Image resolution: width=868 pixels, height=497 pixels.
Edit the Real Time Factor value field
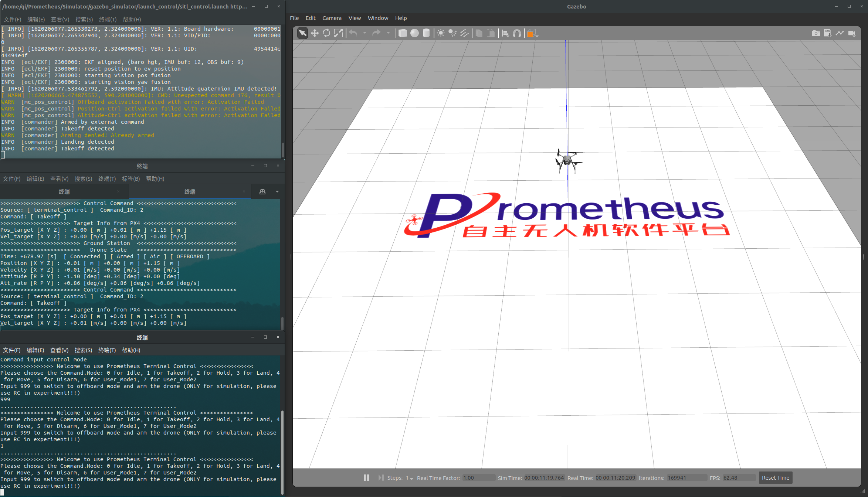point(478,478)
